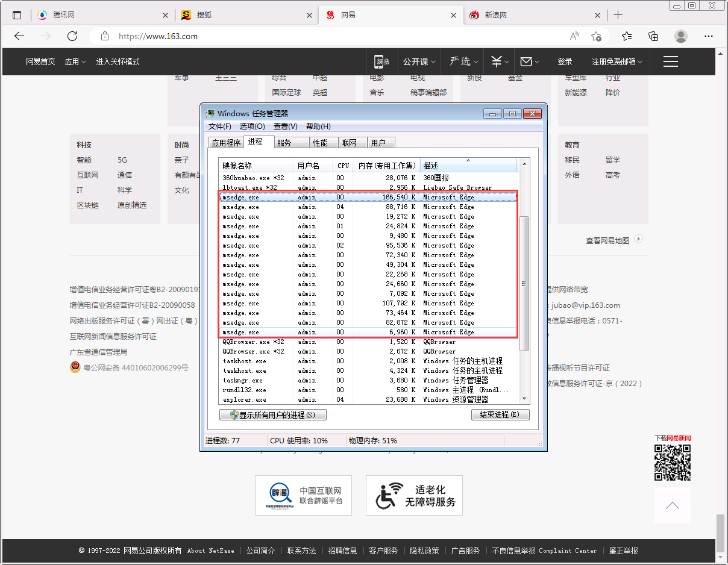Switch to 应用程序 tab in Task Manager
This screenshot has width=728, height=565.
coord(226,143)
